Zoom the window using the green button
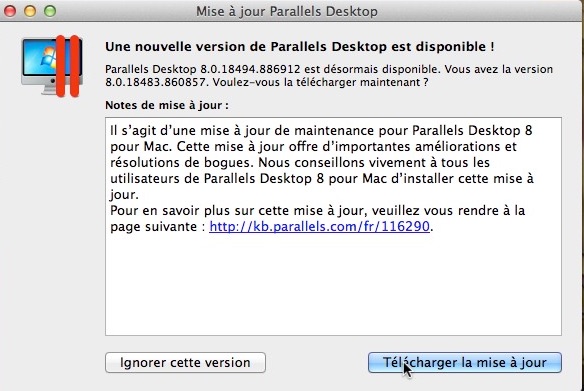The width and height of the screenshot is (584, 391). (x=50, y=11)
